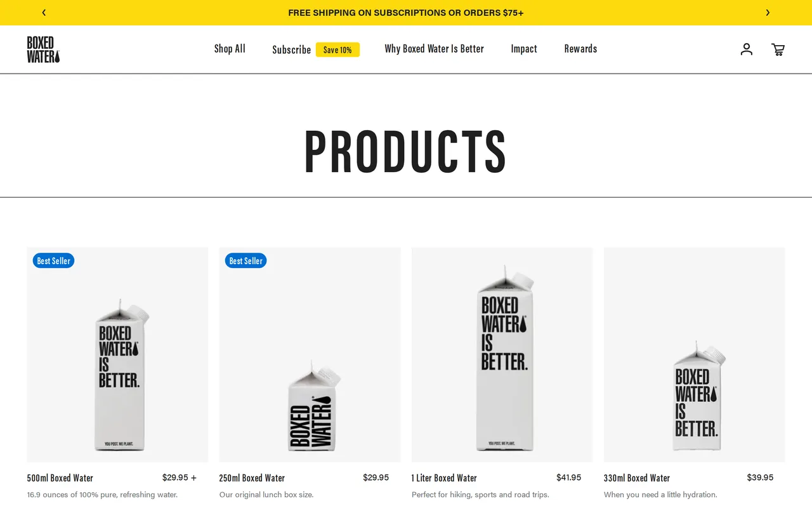
Task: Open 500ml Boxed Water product image
Action: tap(117, 355)
